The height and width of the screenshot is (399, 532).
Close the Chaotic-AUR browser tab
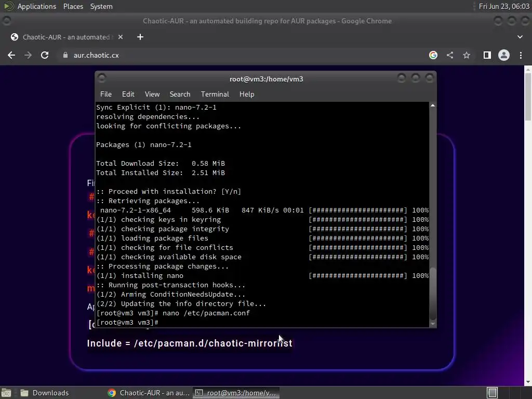121,37
